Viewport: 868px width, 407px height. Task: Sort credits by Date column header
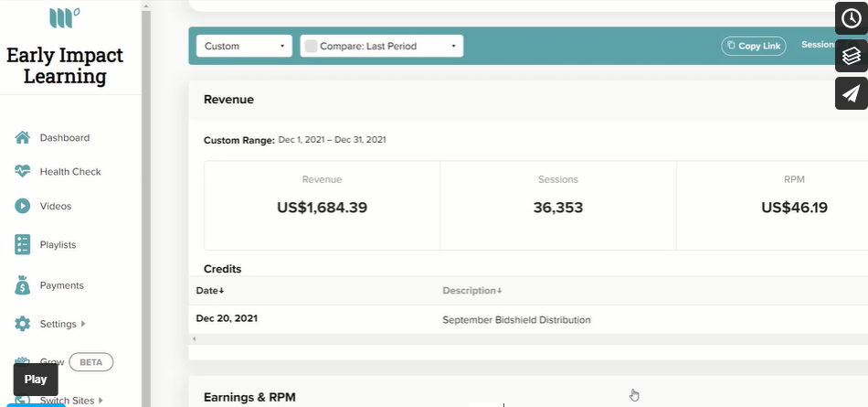[210, 291]
